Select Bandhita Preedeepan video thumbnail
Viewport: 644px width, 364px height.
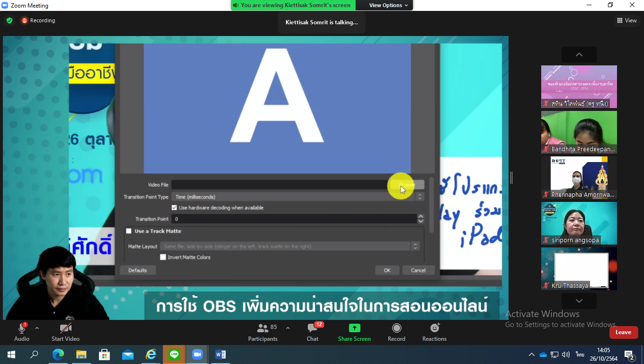579,132
